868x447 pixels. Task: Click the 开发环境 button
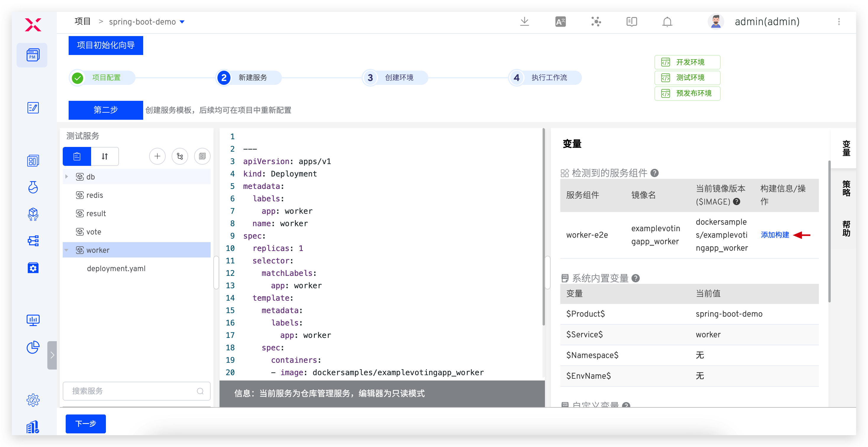coord(687,62)
